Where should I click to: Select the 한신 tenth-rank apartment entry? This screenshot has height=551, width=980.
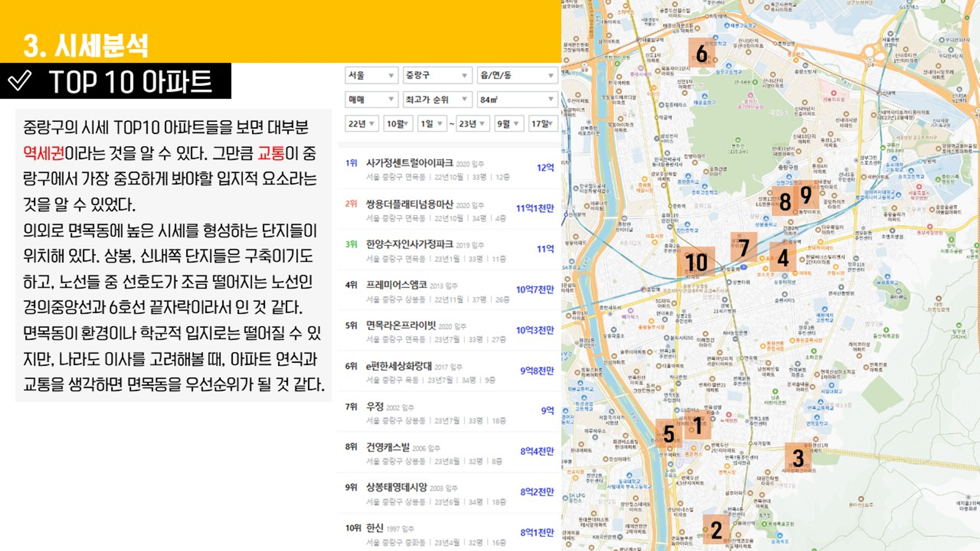(x=375, y=528)
